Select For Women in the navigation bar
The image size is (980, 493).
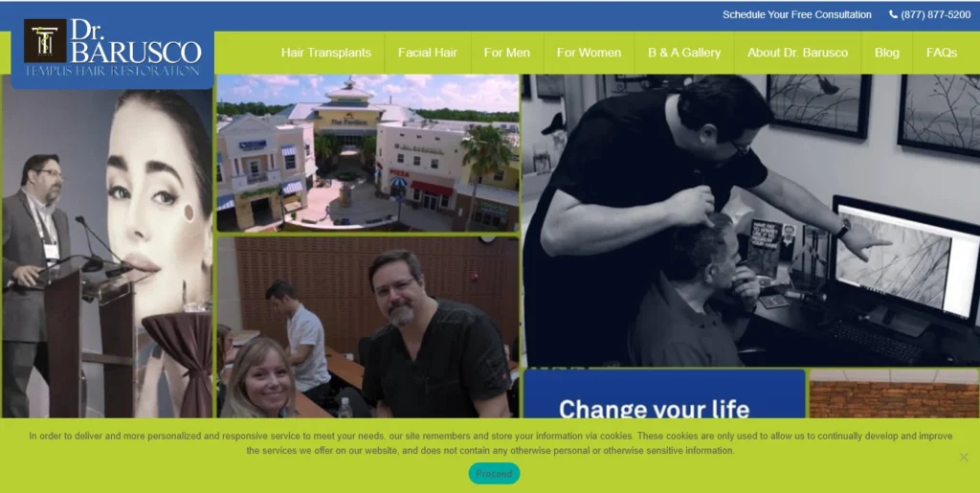pyautogui.click(x=589, y=53)
